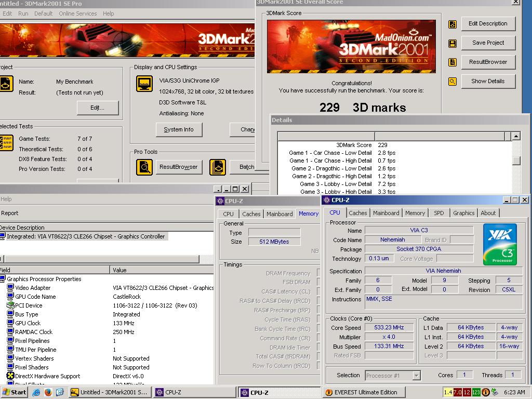
Task: Click the System Info button
Action: [179, 129]
